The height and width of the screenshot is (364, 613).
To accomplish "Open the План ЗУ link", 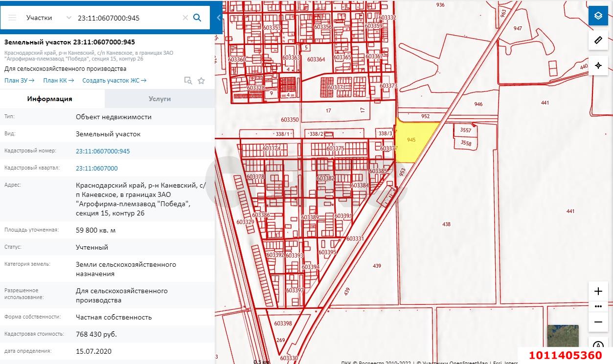I will point(20,81).
